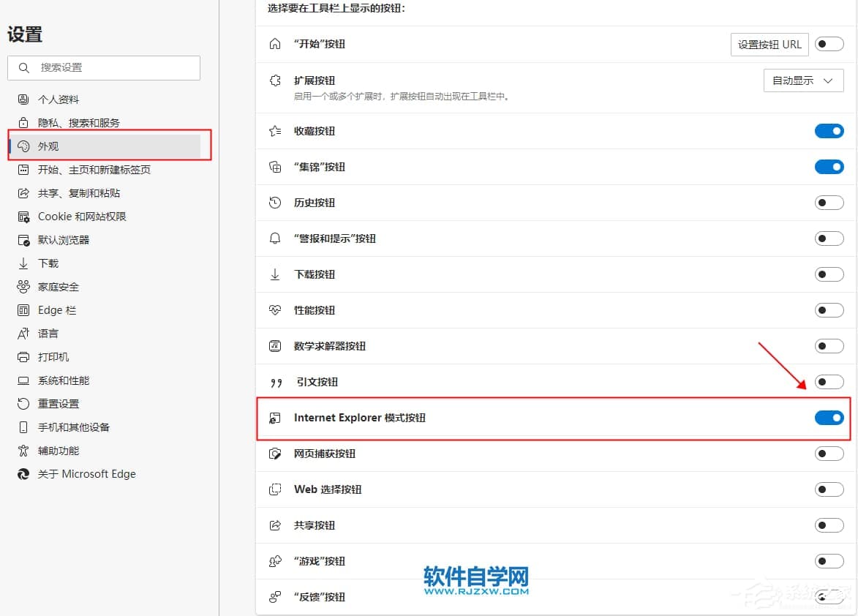The image size is (858, 616).
Task: Enable the 下载按钮 toggle
Action: click(x=829, y=274)
